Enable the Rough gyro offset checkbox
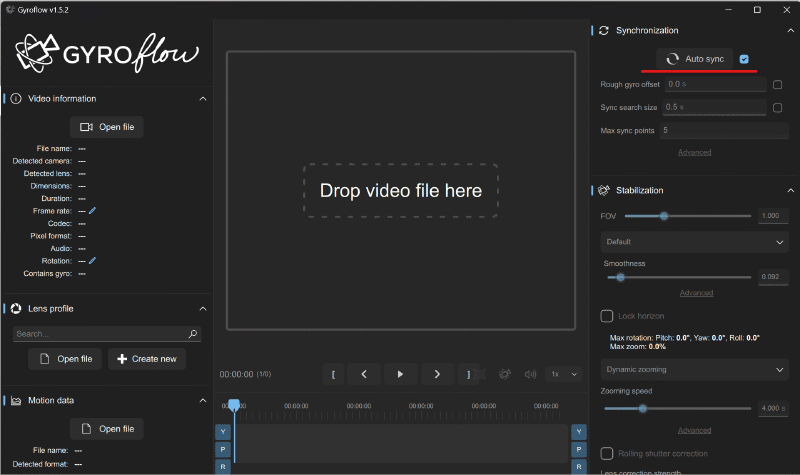This screenshot has width=800, height=475. [x=777, y=85]
